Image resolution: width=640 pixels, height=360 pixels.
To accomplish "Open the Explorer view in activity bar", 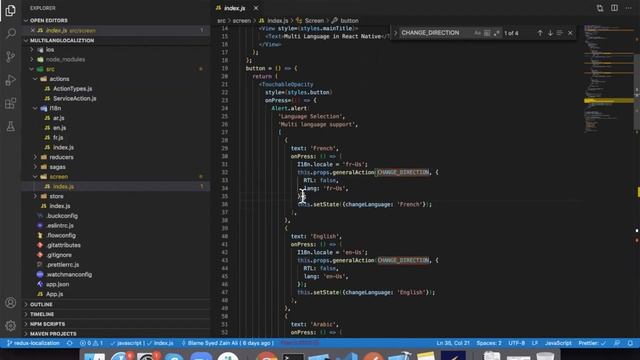I will (x=11, y=10).
